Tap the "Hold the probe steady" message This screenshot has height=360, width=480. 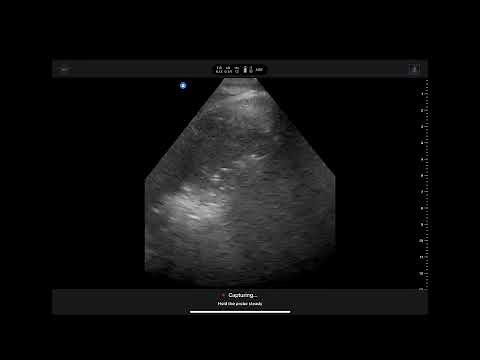tap(240, 304)
